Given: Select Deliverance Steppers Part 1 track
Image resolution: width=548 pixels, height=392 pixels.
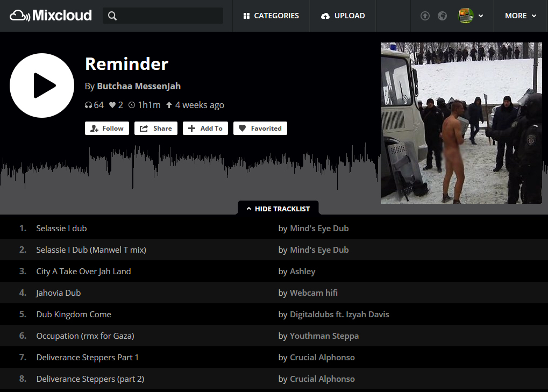Looking at the screenshot, I should (87, 358).
